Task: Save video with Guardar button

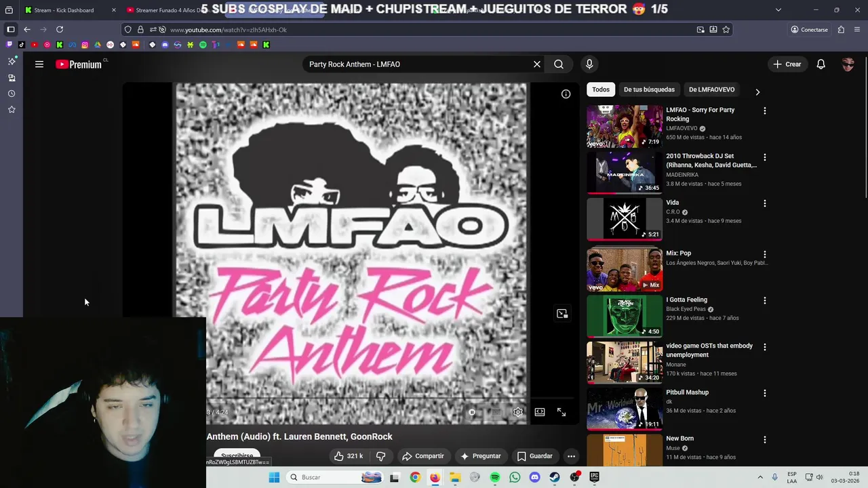Action: tap(534, 456)
